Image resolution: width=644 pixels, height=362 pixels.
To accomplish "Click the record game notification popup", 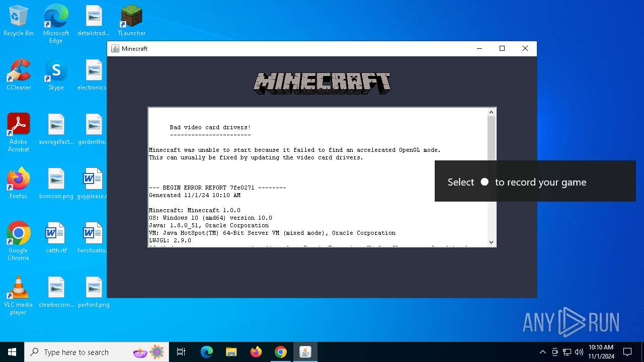I will pyautogui.click(x=535, y=182).
